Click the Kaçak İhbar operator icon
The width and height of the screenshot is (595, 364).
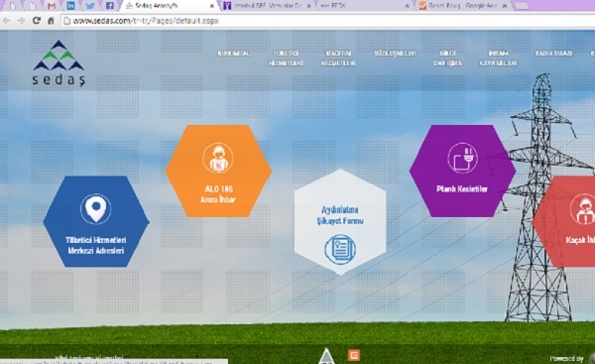583,209
